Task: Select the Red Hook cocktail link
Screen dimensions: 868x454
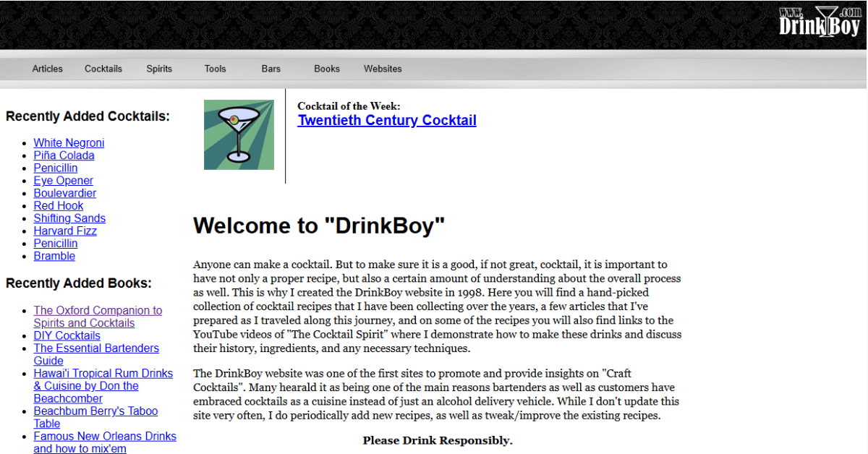Action: click(59, 206)
